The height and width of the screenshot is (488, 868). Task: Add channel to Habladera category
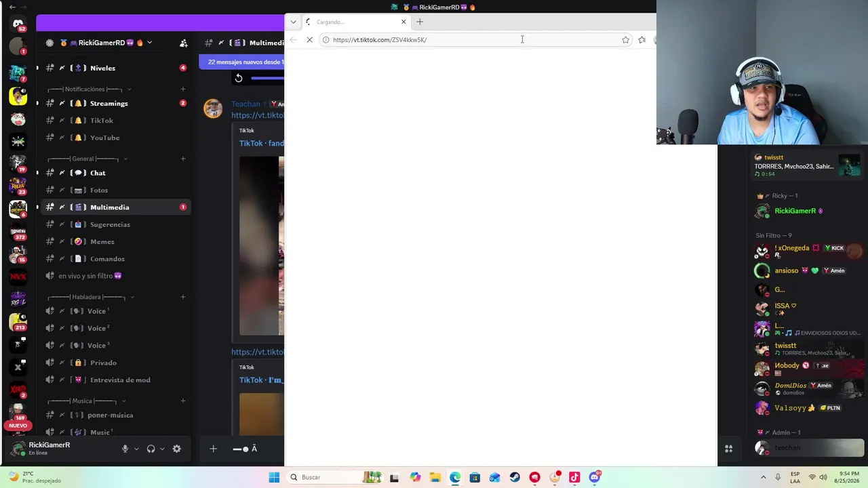click(183, 297)
